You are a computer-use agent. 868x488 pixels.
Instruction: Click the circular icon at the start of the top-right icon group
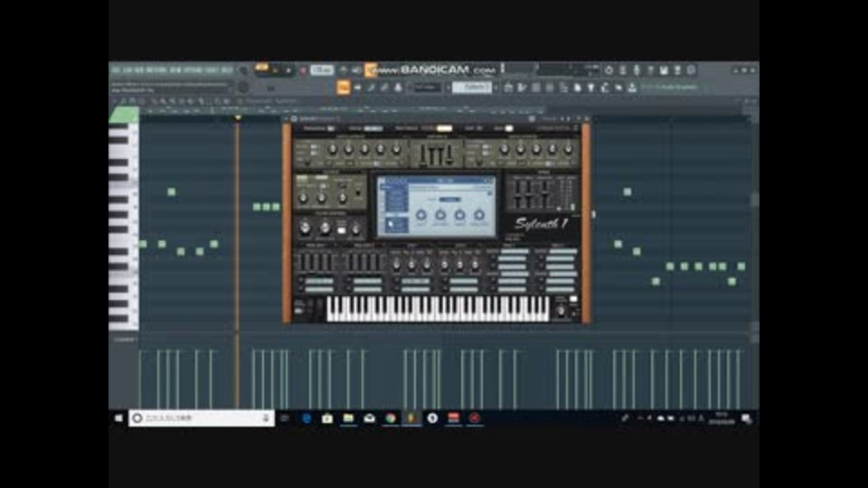pyautogui.click(x=609, y=70)
